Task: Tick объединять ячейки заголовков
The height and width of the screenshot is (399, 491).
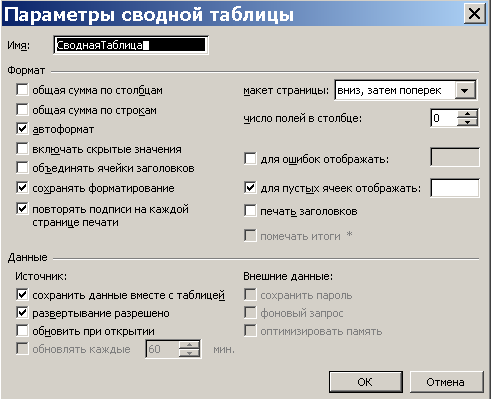Action: click(22, 168)
